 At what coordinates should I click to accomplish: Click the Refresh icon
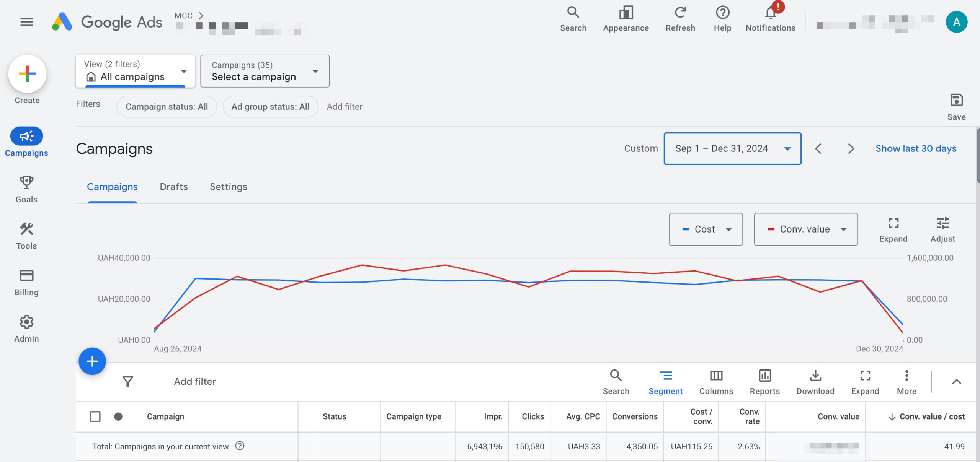click(x=680, y=13)
